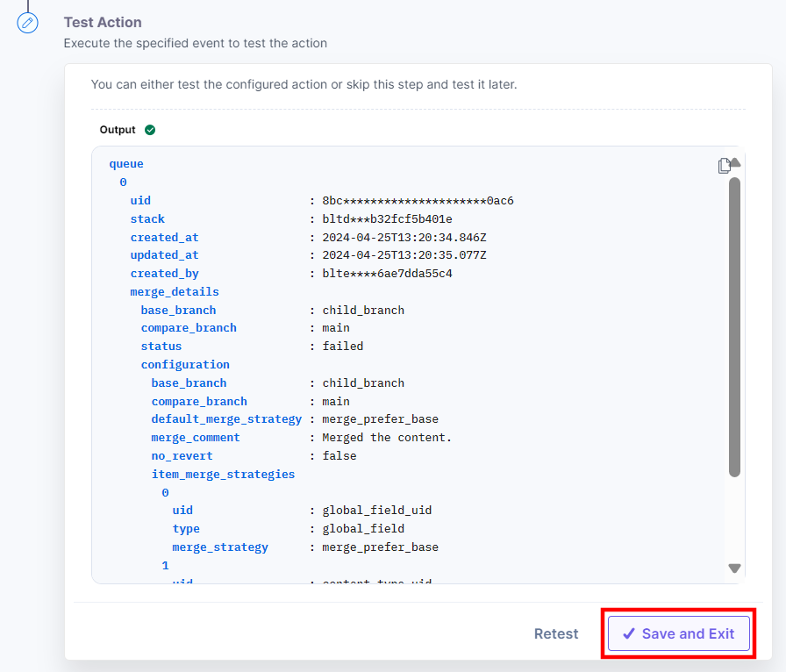The height and width of the screenshot is (672, 786).
Task: Click the stack key label
Action: [148, 219]
